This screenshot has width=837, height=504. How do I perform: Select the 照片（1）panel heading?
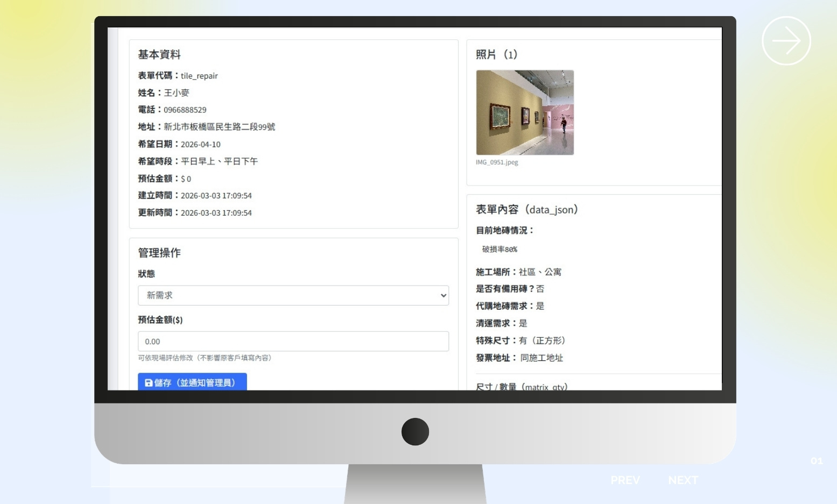coord(496,54)
